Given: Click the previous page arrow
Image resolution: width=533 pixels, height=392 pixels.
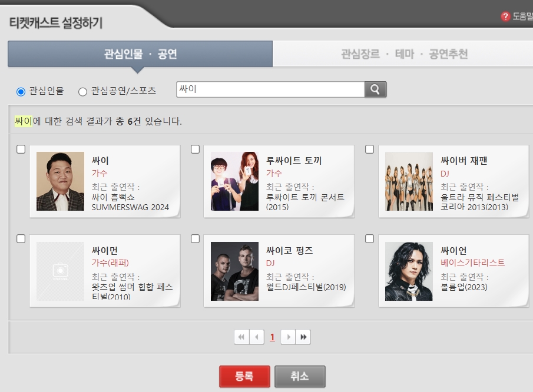Looking at the screenshot, I should (256, 337).
